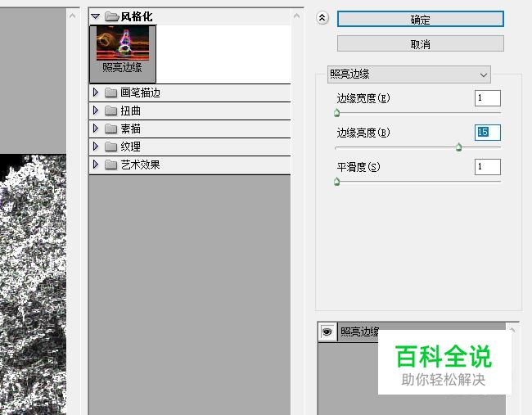This screenshot has height=415, width=532.
Task: Expand the 艺术效果 folder
Action: [96, 165]
